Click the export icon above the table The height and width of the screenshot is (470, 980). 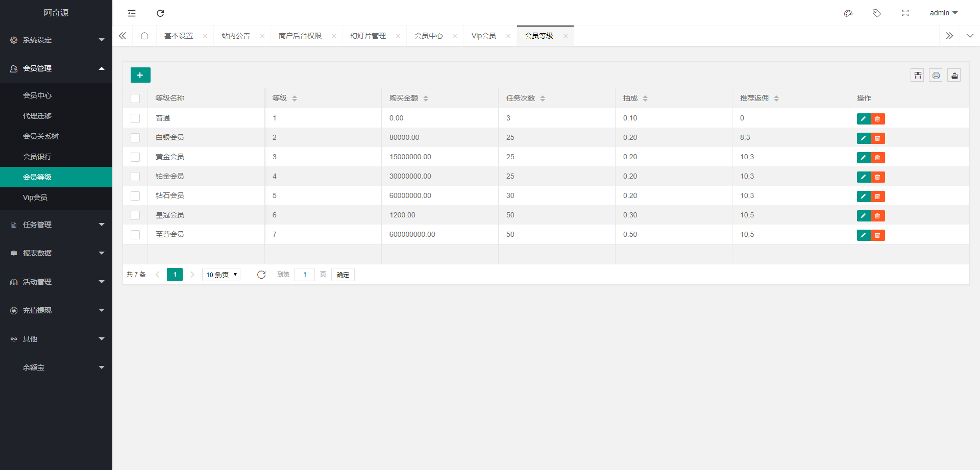pyautogui.click(x=954, y=75)
